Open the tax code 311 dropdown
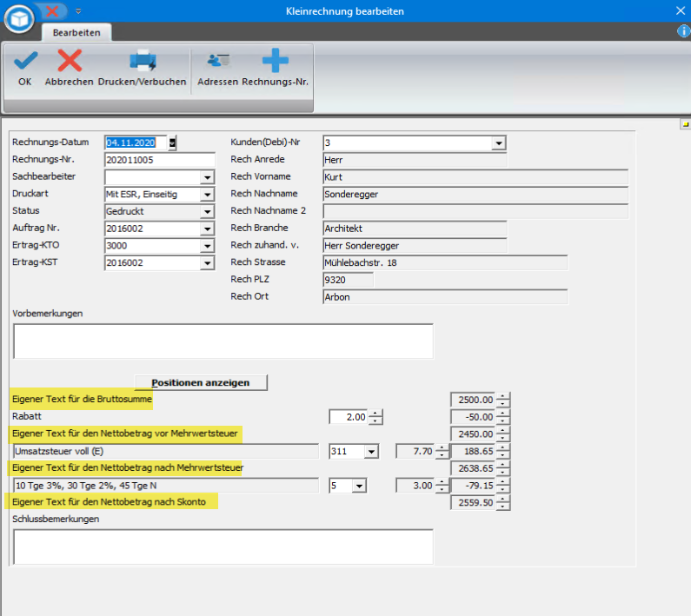The height and width of the screenshot is (616, 691). point(371,452)
